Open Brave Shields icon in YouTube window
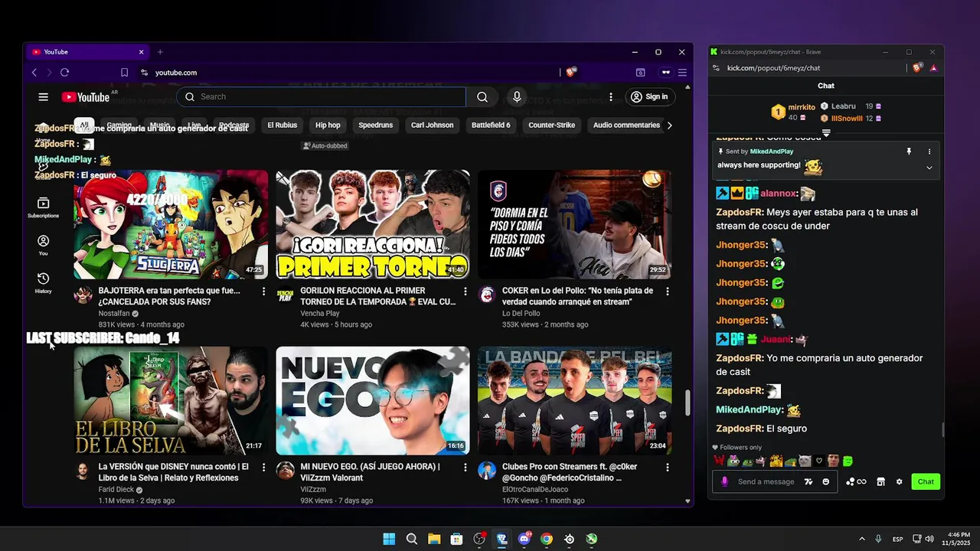This screenshot has width=980, height=551. [571, 72]
